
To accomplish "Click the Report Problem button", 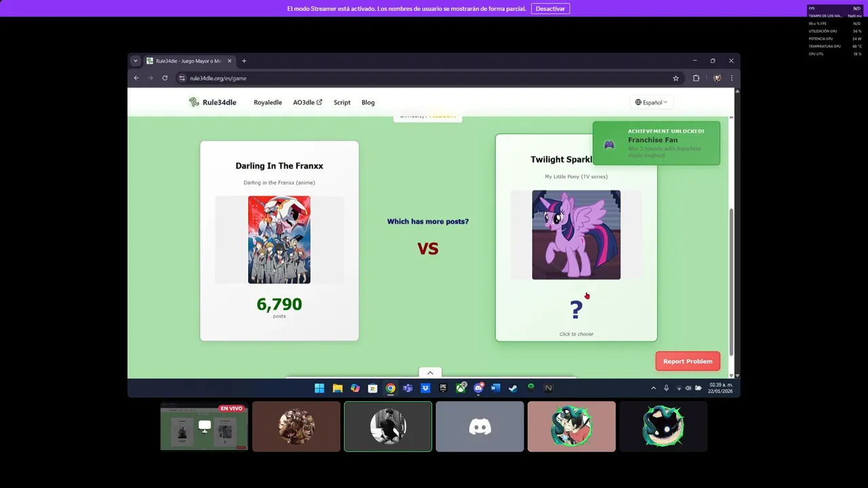I will [x=688, y=361].
